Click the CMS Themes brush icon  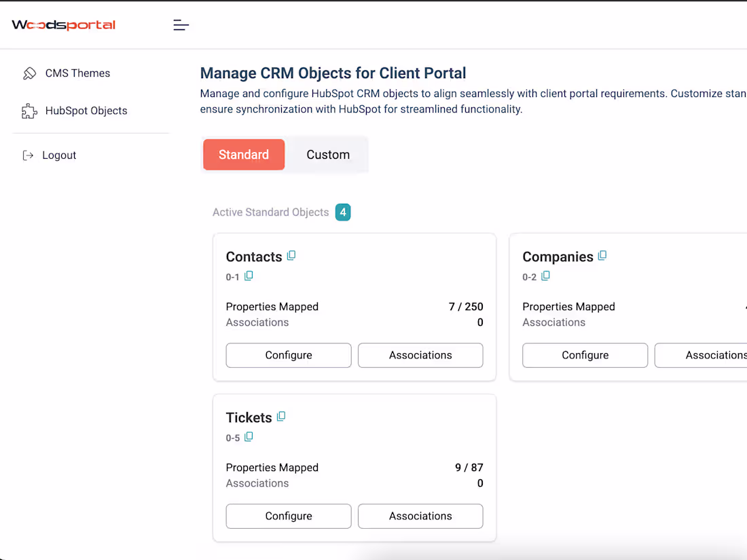coord(29,73)
